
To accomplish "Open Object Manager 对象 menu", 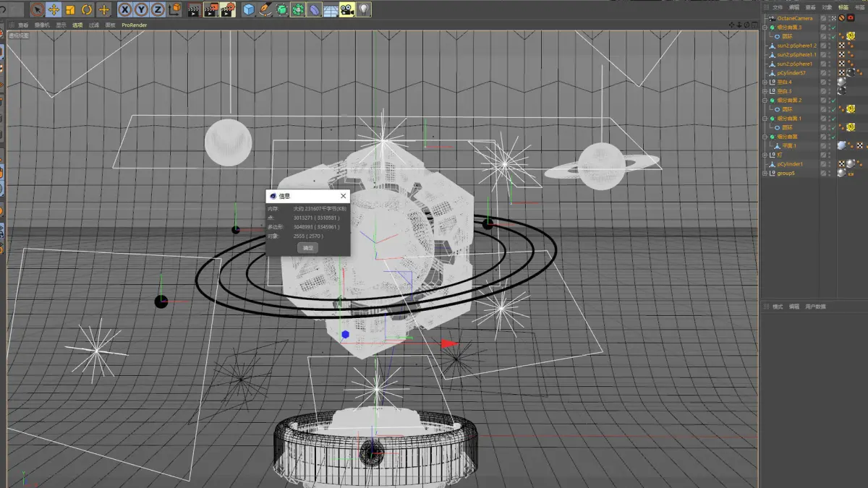I will [x=827, y=7].
